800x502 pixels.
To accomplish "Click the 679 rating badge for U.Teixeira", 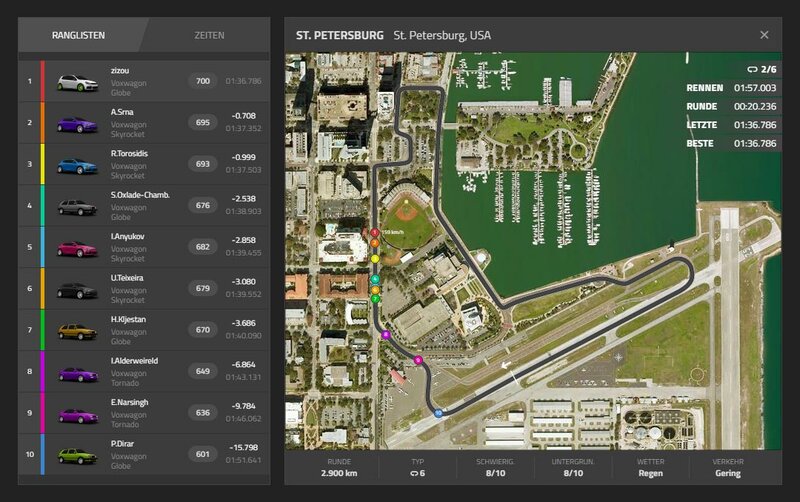I will click(x=203, y=288).
